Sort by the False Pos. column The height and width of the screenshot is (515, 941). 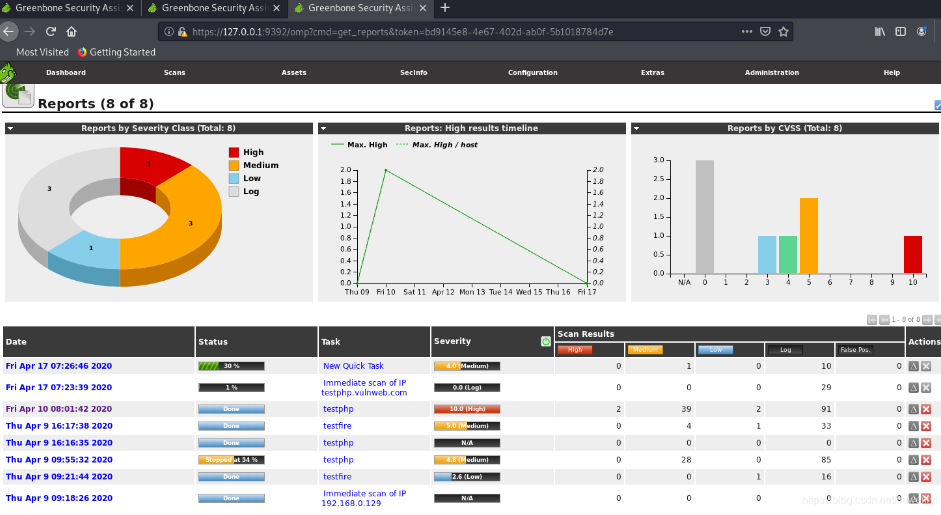pos(855,349)
